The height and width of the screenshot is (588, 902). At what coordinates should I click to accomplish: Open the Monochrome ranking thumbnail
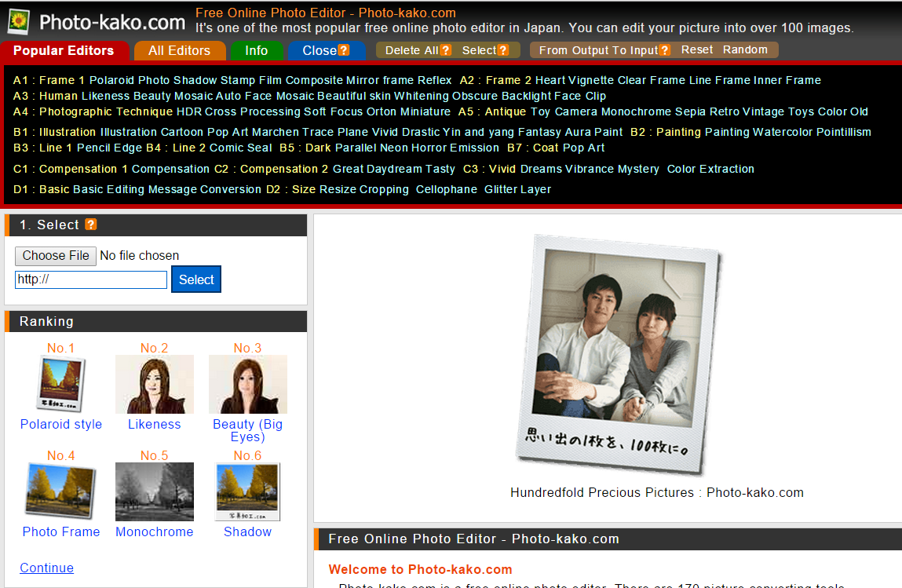pyautogui.click(x=154, y=492)
